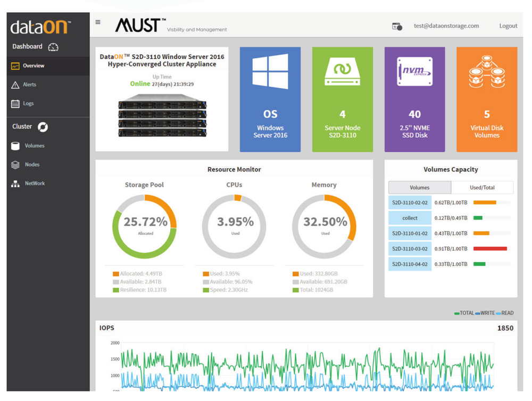Open Alerts in the sidebar
This screenshot has width=532, height=401.
pos(48,85)
